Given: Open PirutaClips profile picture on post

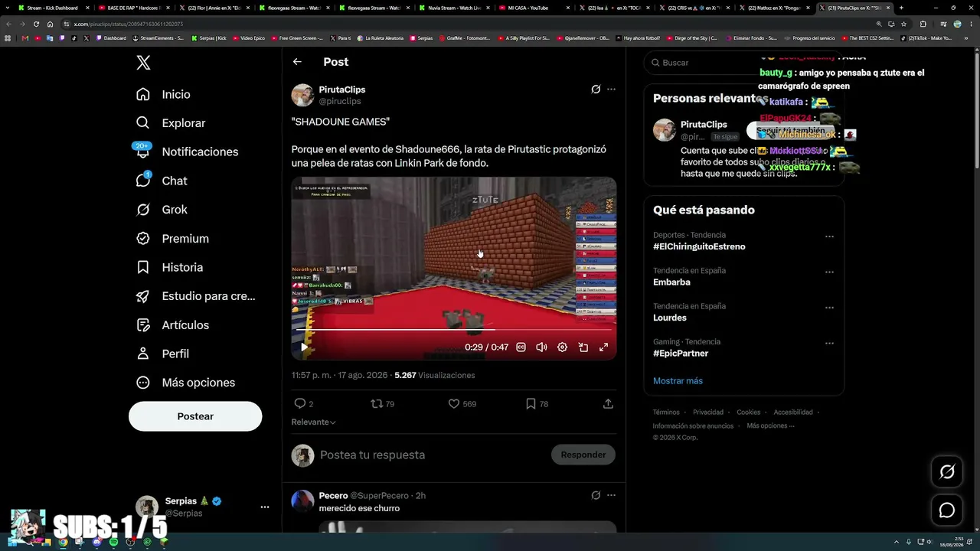Looking at the screenshot, I should click(302, 95).
